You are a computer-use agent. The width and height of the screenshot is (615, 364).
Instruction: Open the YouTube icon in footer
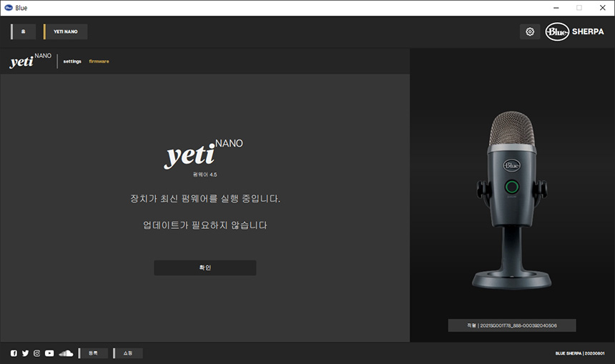(49, 353)
